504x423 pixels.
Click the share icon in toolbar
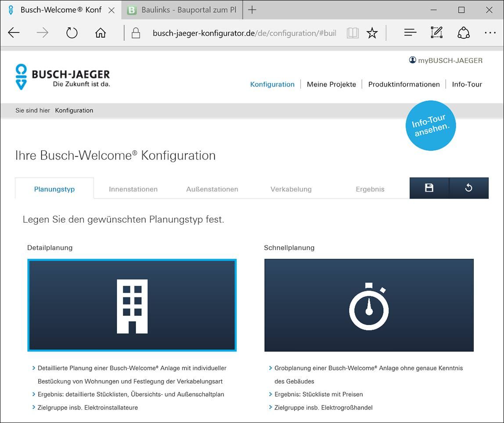(464, 33)
